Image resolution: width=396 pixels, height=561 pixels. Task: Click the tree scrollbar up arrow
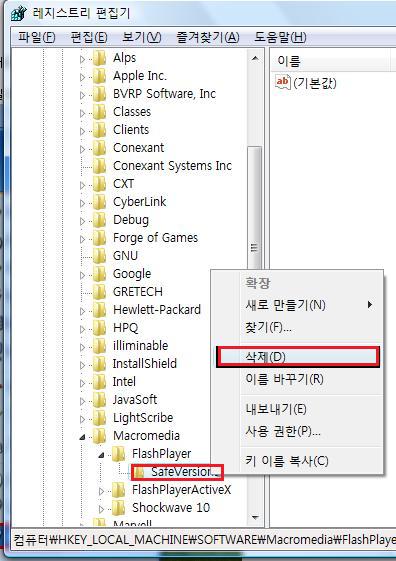tap(255, 58)
